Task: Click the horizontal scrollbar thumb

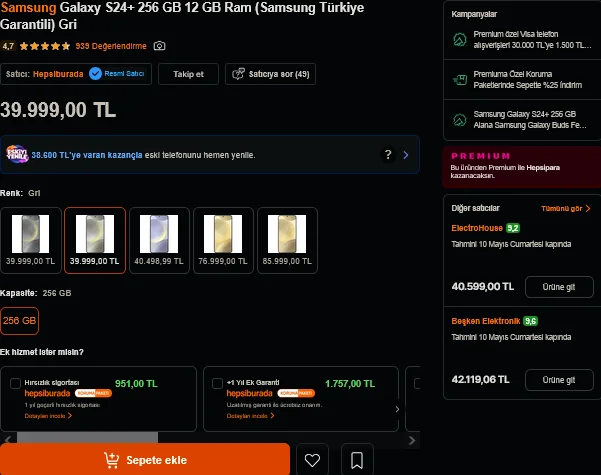Action: pos(87,437)
